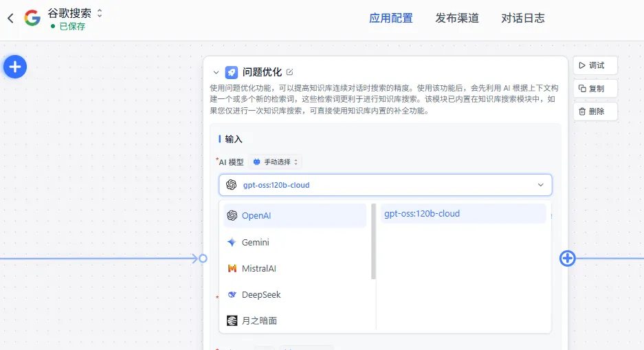Open the 手动选择 mode dropdown
644x350 pixels.
275,162
